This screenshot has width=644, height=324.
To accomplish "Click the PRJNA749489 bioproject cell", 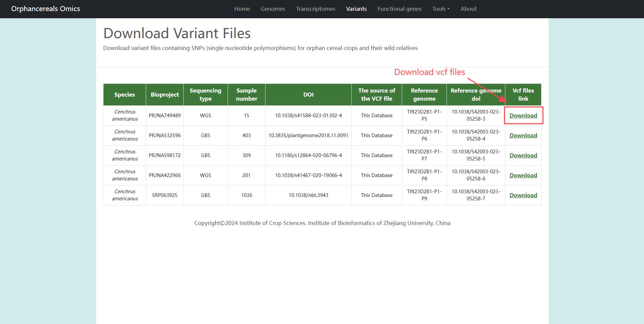I will [x=164, y=116].
